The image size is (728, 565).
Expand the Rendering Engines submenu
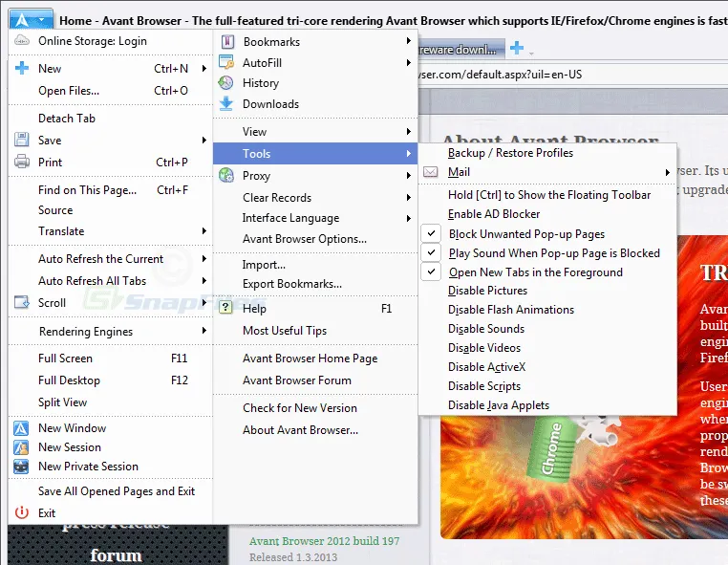pos(203,331)
